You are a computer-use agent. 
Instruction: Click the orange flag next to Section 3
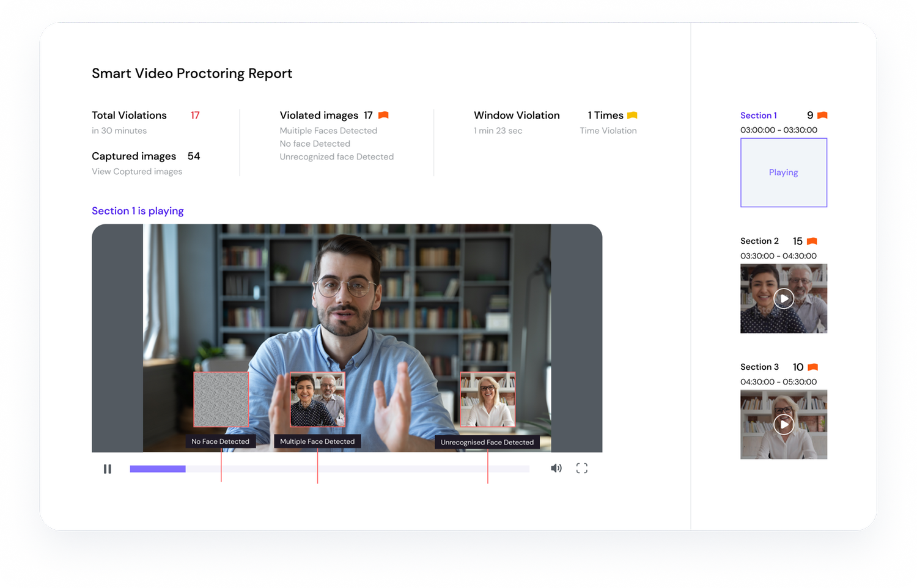(x=812, y=367)
